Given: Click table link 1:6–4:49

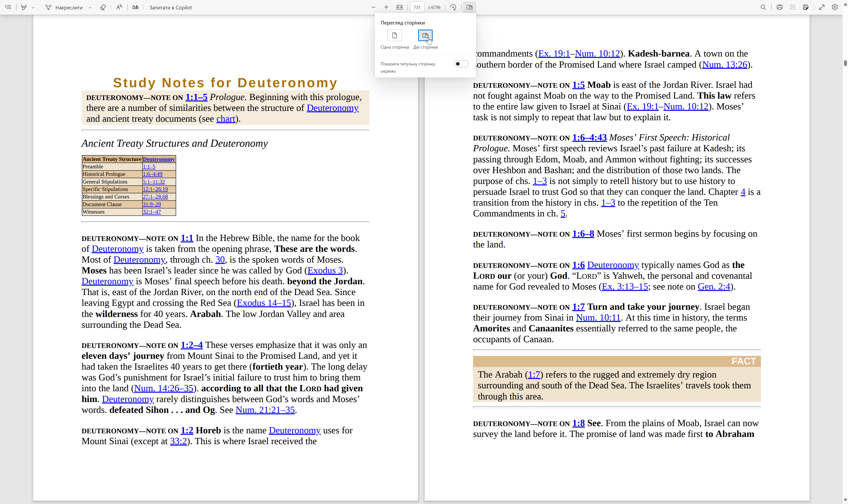Looking at the screenshot, I should 152,174.
